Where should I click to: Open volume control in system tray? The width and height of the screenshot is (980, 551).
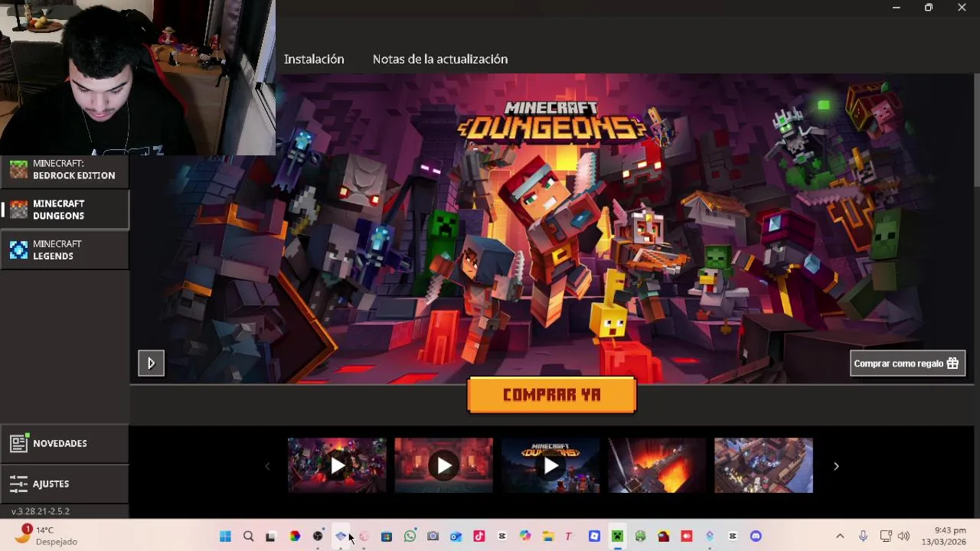(x=903, y=536)
